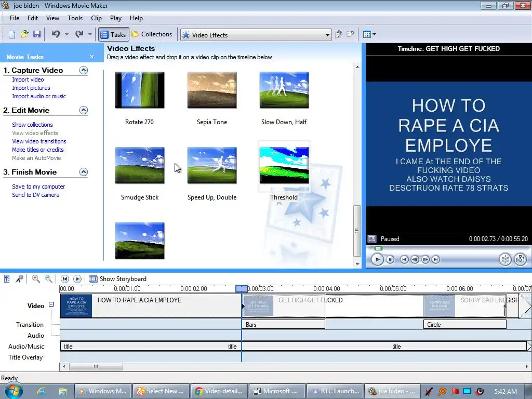
Task: Click the Show Storyboard button
Action: click(118, 279)
